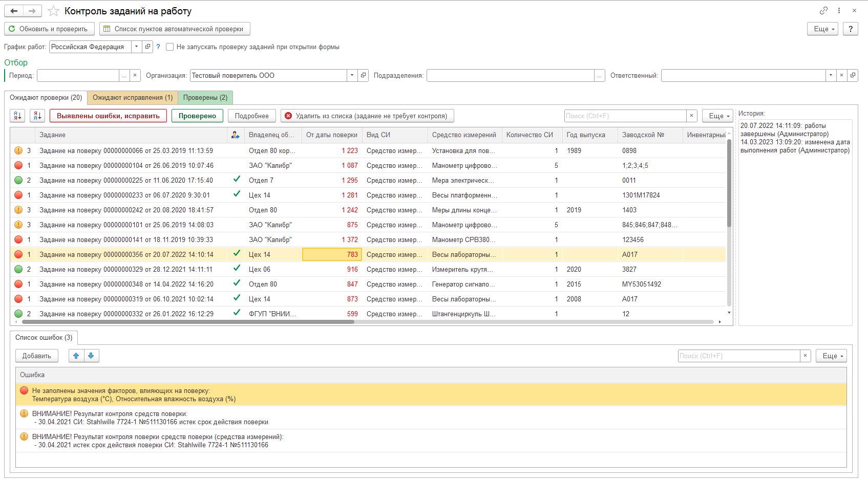Click the copy link icon in header
The width and height of the screenshot is (868, 481).
[823, 11]
